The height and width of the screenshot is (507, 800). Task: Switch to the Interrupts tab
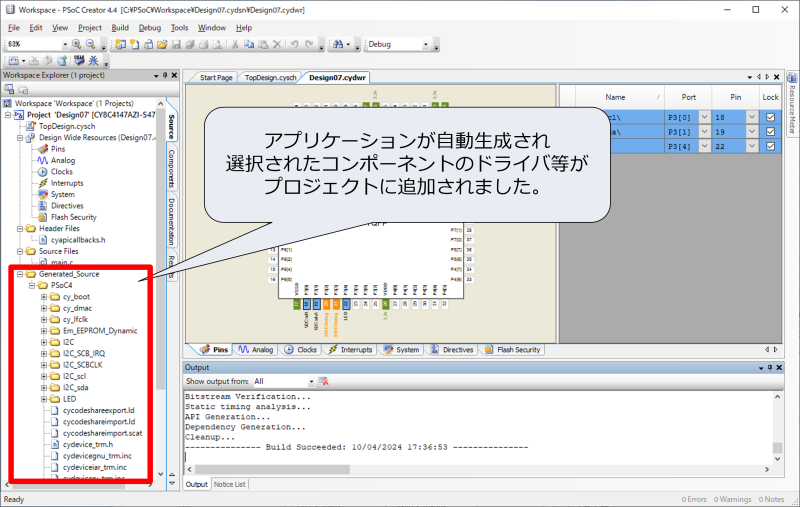(351, 349)
